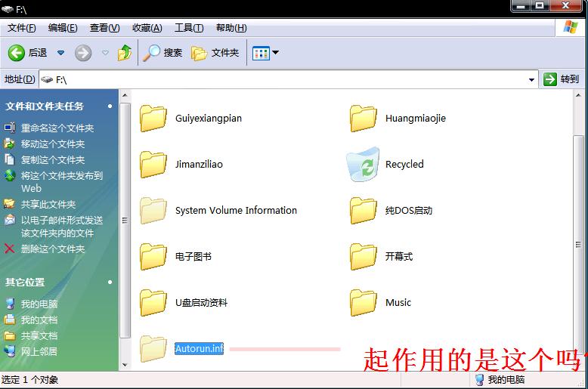Click sidebar scrollbar down arrow

coord(125,365)
